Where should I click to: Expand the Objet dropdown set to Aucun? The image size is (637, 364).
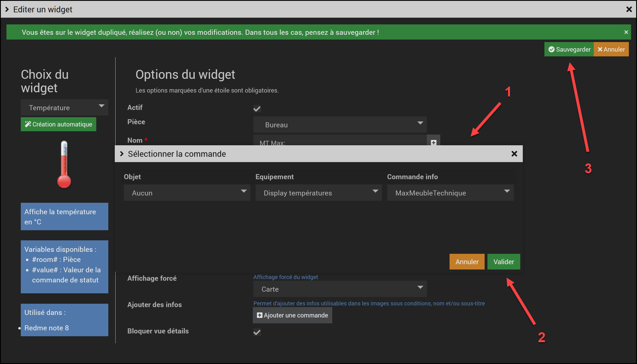click(x=187, y=193)
